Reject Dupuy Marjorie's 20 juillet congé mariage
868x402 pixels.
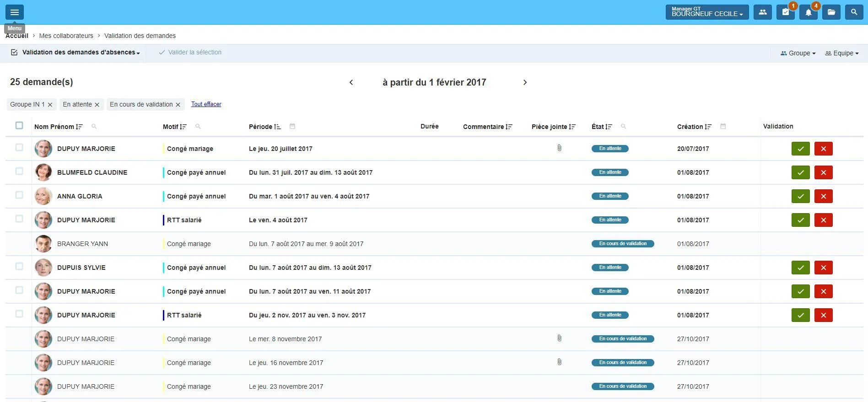pos(824,149)
